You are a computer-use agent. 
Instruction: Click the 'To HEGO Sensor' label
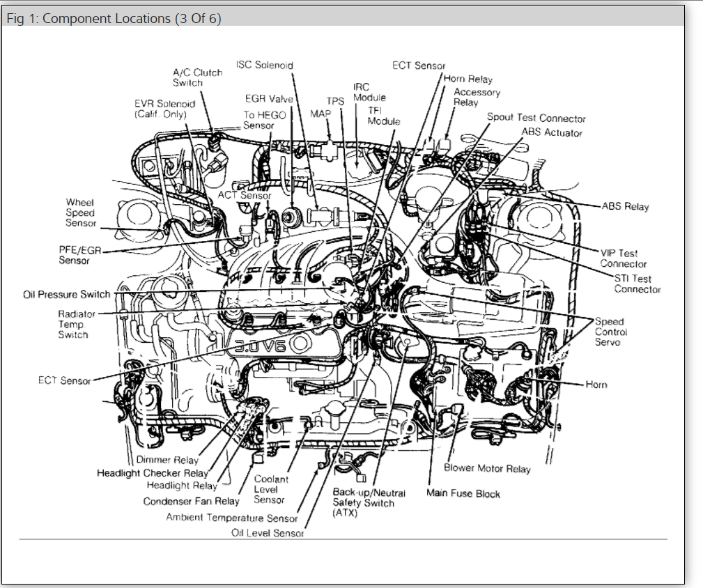tap(265, 120)
